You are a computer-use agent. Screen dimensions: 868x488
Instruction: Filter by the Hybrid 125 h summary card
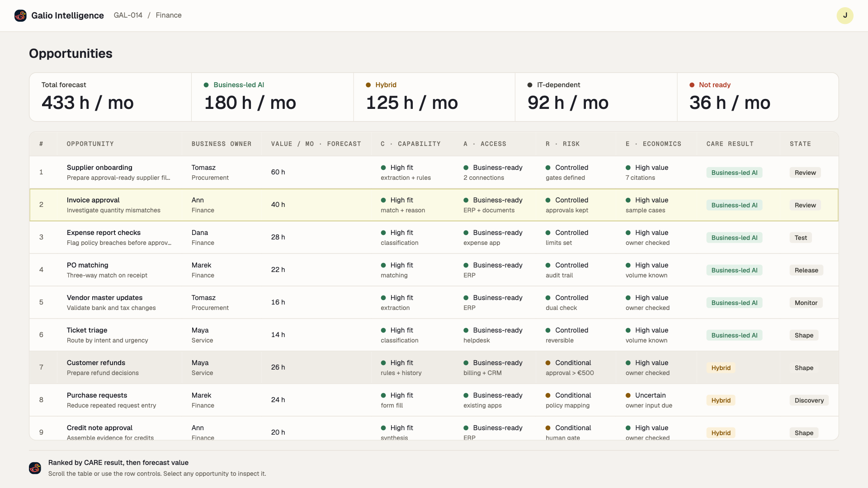click(x=434, y=97)
